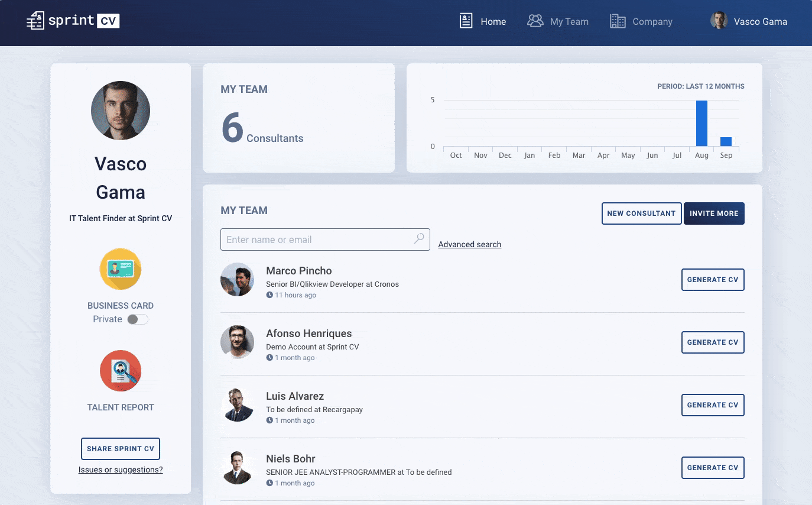Click the My Team people icon in navbar
The image size is (812, 505).
(x=535, y=20)
